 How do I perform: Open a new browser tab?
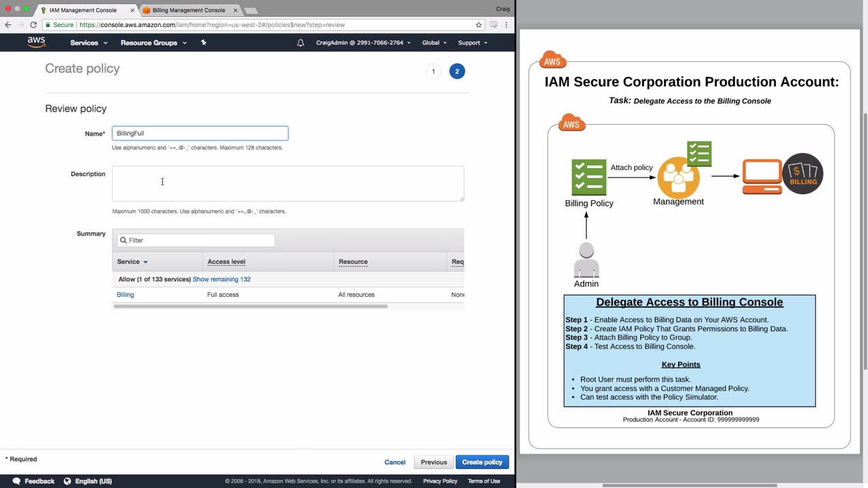pos(250,11)
